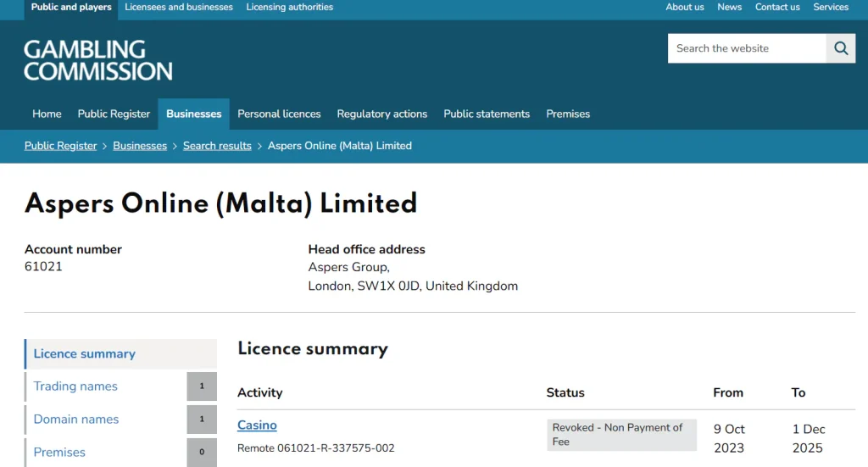The width and height of the screenshot is (868, 467).
Task: Open Personal licences navigation item
Action: (279, 114)
